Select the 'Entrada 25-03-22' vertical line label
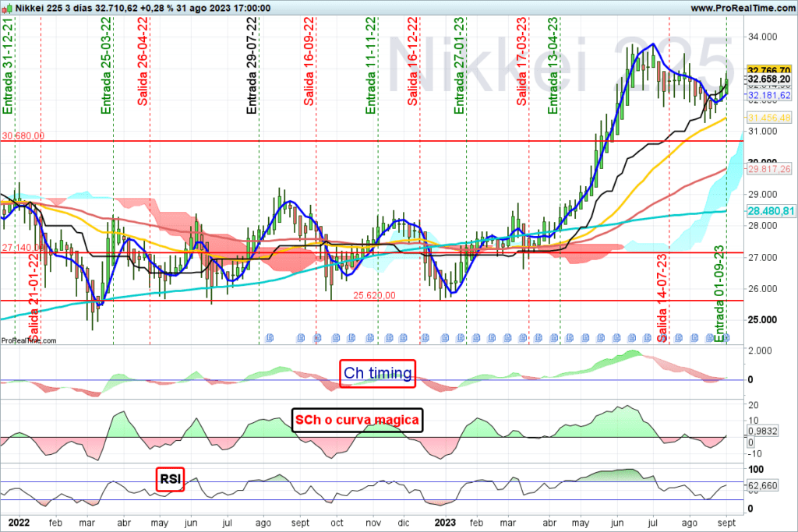 (106, 66)
